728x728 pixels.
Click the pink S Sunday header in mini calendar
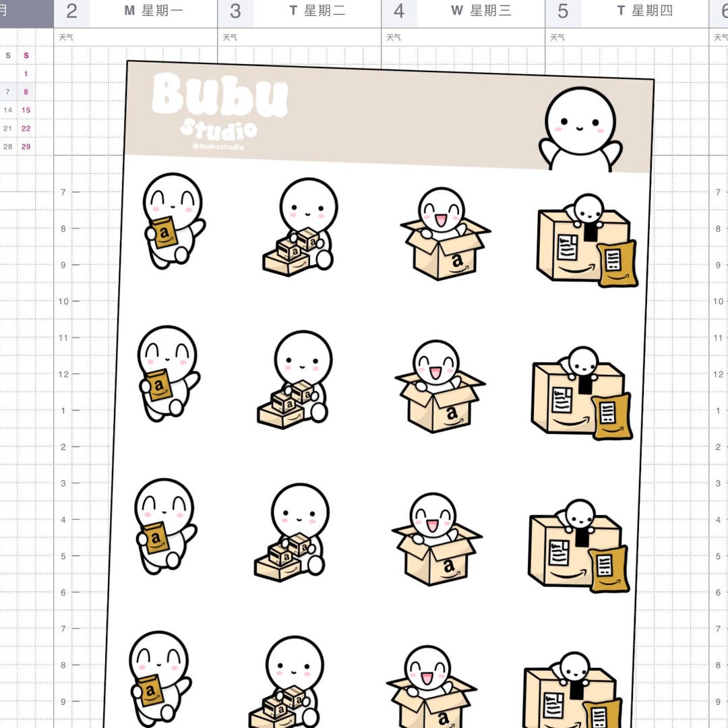[x=26, y=55]
